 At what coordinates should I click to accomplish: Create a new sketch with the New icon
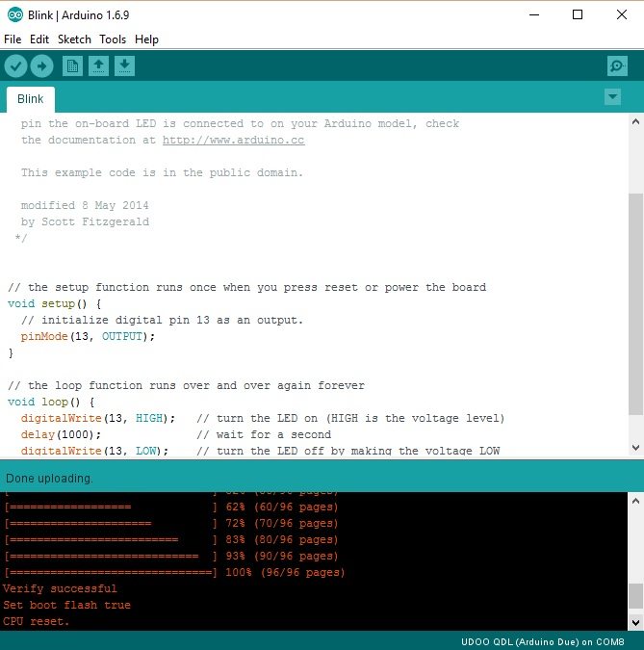coord(72,65)
